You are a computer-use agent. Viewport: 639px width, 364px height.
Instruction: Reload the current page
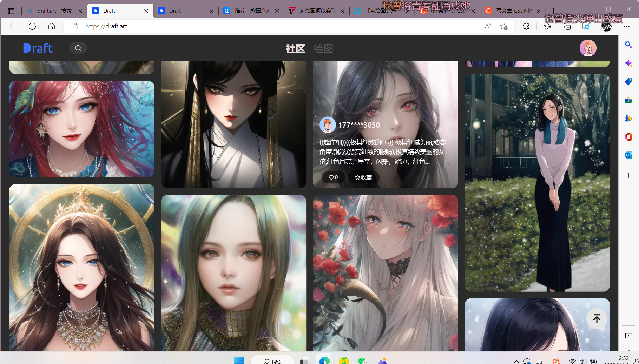click(32, 26)
